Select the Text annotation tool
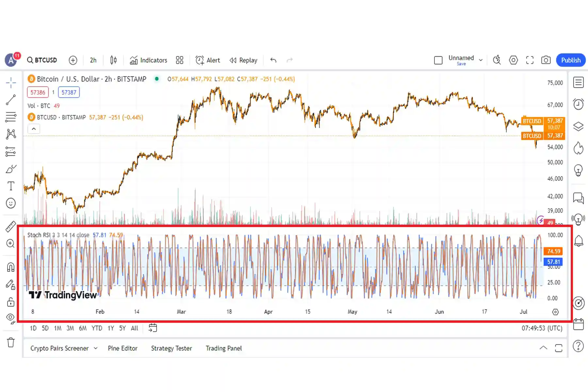The image size is (588, 392). [x=11, y=186]
